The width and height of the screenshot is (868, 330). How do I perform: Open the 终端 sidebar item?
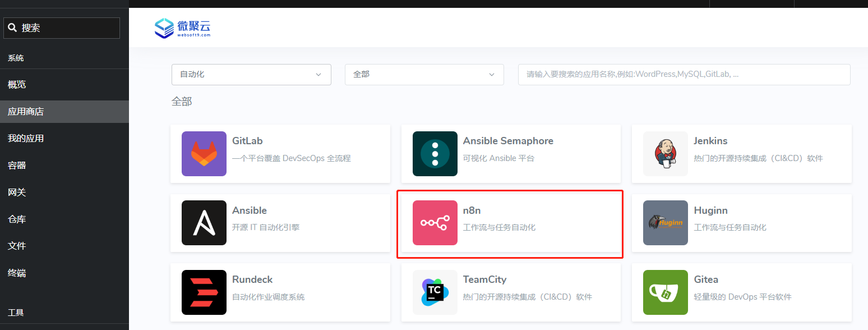tap(17, 273)
